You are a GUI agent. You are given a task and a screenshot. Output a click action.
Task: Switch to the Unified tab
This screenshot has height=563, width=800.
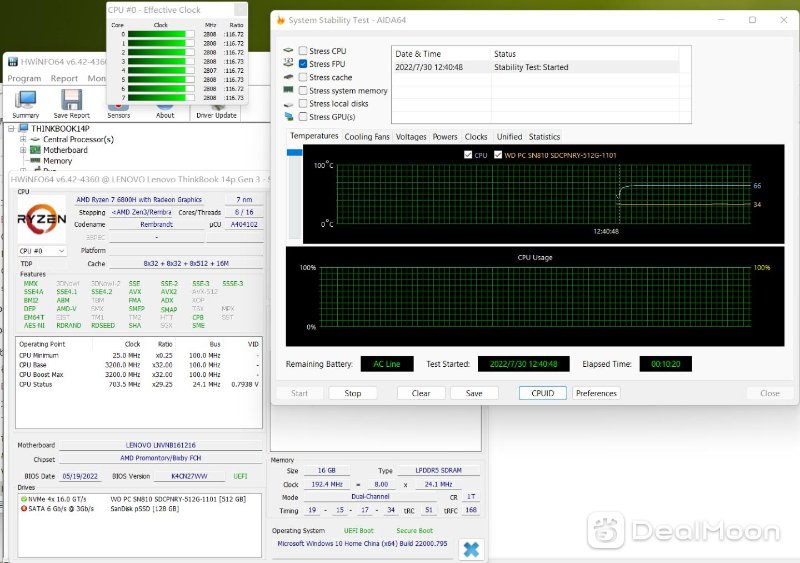(509, 137)
